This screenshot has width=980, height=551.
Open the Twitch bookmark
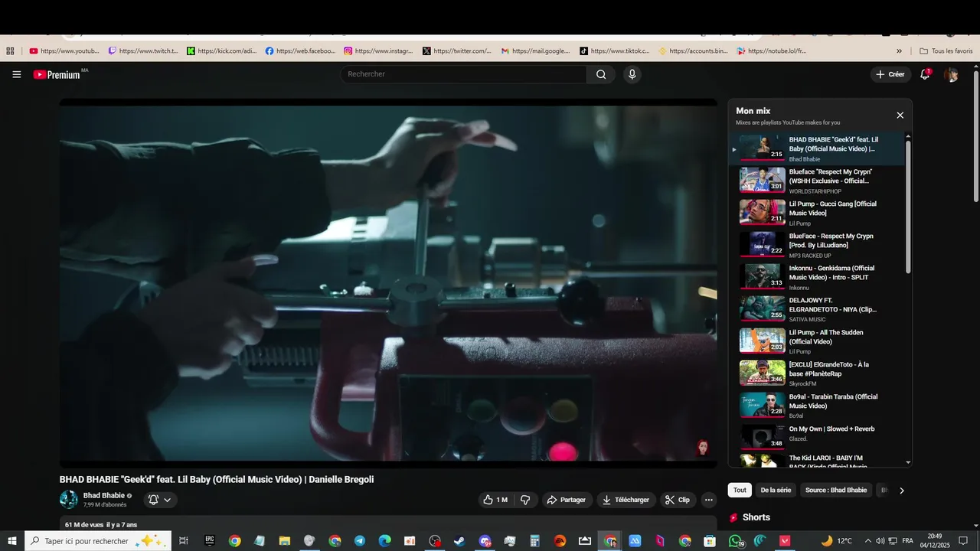(x=143, y=51)
